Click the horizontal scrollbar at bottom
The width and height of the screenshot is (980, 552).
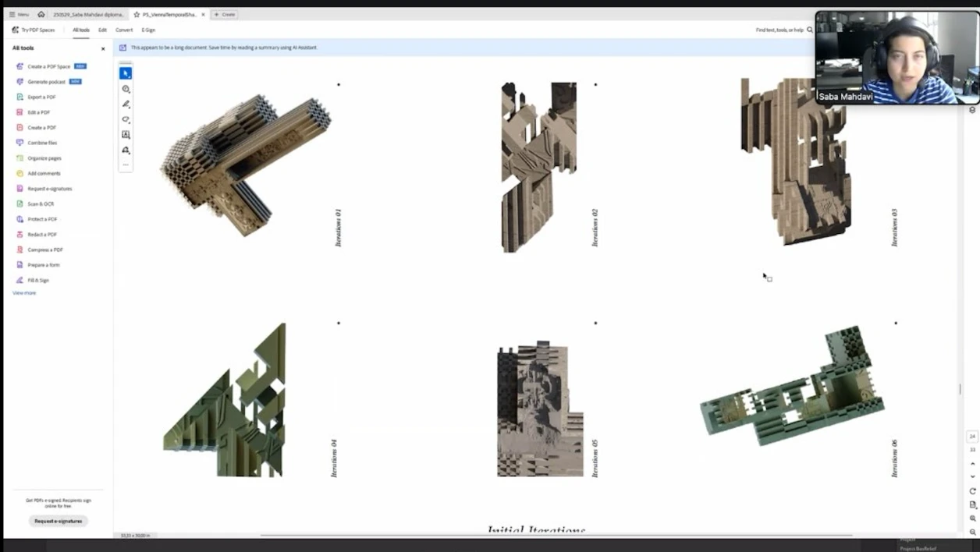pyautogui.click(x=556, y=536)
